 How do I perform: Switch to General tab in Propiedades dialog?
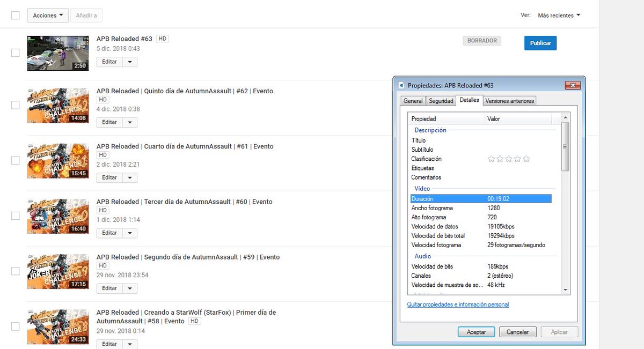pos(413,101)
